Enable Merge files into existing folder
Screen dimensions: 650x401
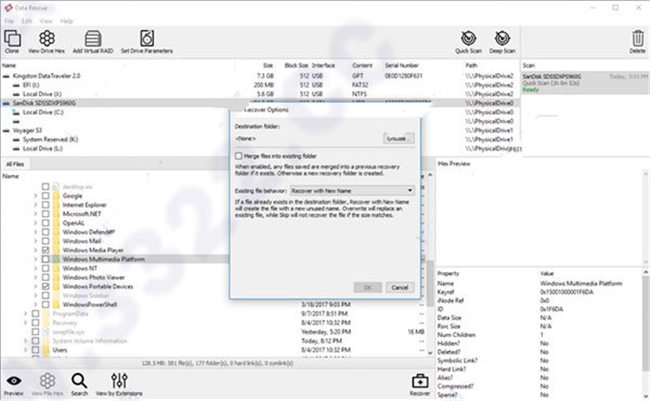click(239, 156)
